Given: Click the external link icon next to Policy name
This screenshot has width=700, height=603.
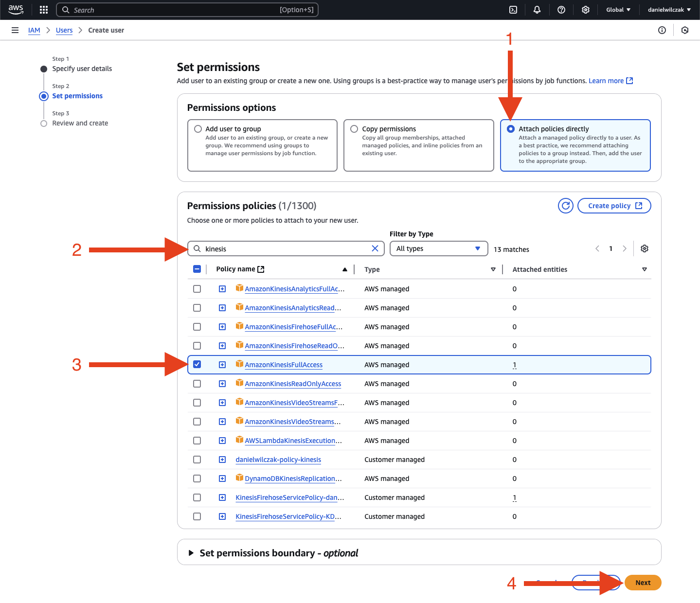Looking at the screenshot, I should point(261,269).
